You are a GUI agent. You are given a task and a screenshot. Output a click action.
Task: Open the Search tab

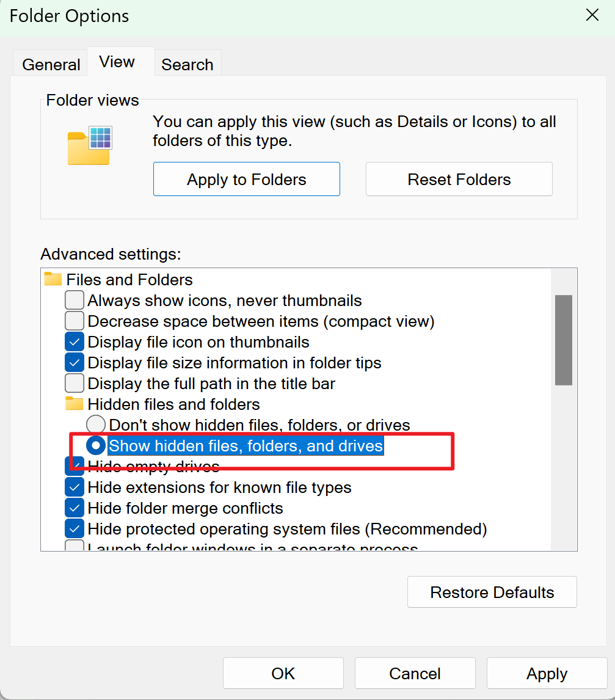pos(187,65)
